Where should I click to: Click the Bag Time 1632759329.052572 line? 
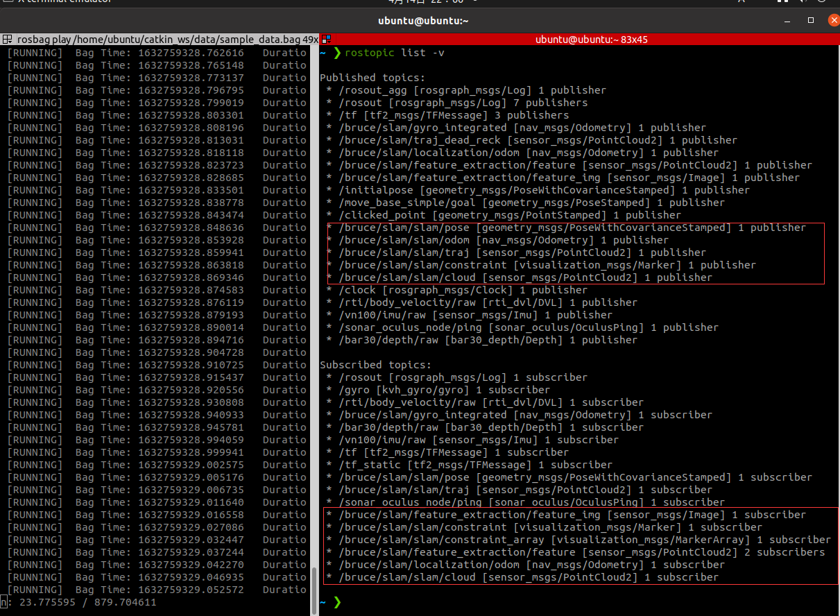click(x=157, y=590)
